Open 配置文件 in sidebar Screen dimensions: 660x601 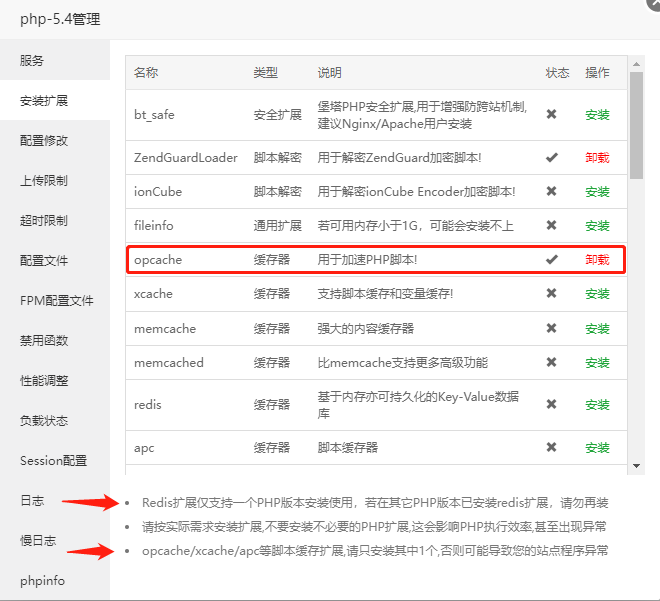tap(55, 260)
